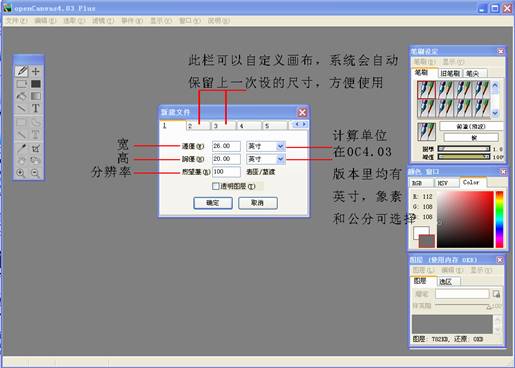Close the color window panel
Viewport: 515px width, 368px height.
(503, 172)
